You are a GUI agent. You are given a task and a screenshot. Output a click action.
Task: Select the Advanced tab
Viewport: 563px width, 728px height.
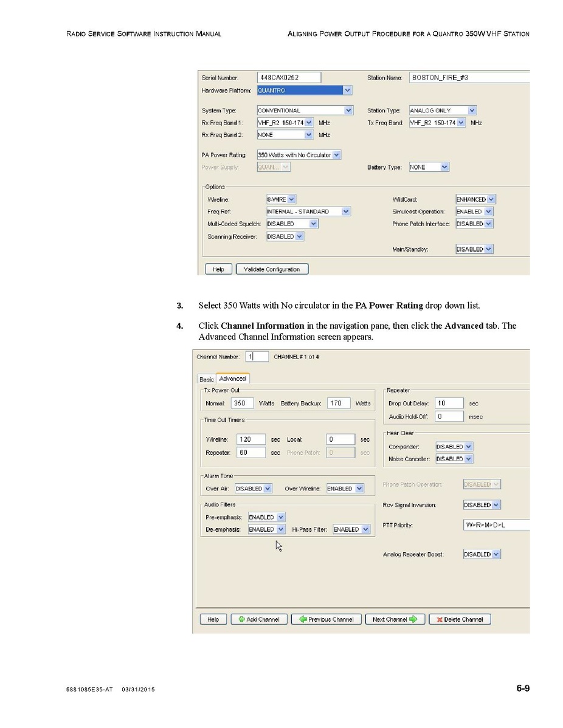(x=232, y=379)
